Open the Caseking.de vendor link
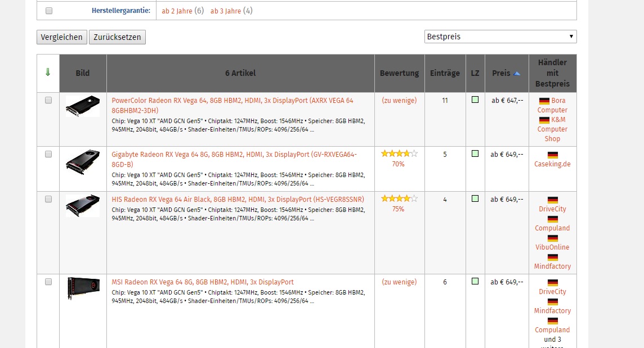The height and width of the screenshot is (348, 644). point(552,164)
